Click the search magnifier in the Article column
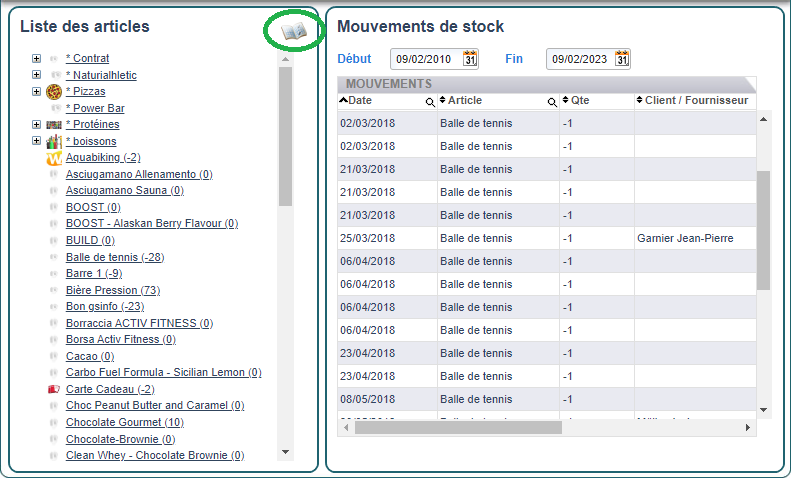 click(551, 102)
